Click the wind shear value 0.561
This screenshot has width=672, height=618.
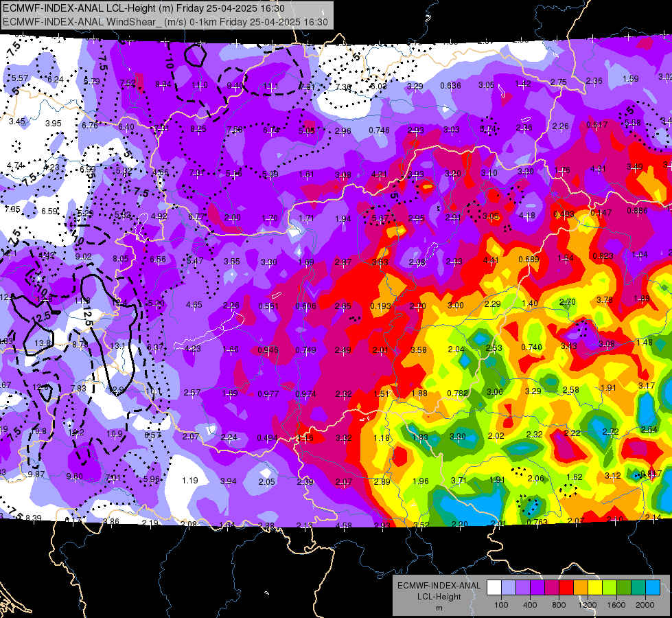click(x=268, y=306)
